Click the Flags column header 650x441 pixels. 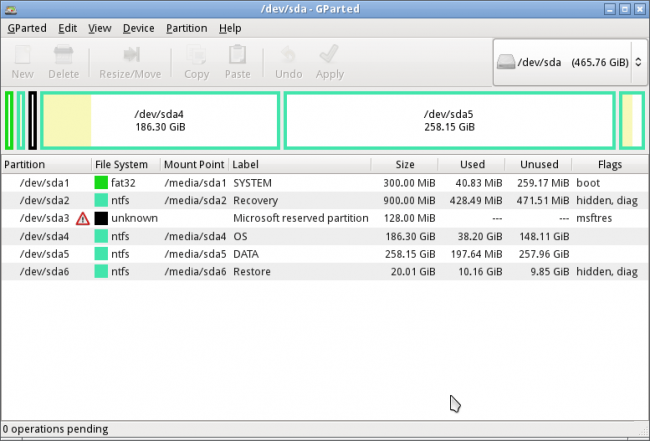point(610,164)
